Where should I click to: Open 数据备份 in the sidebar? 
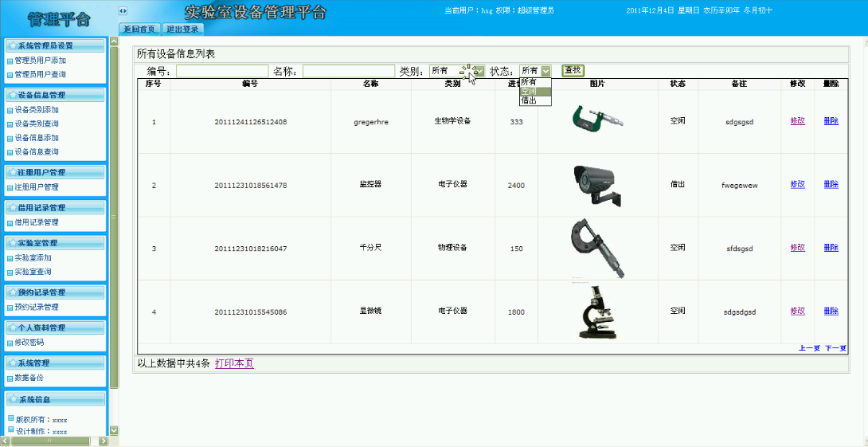point(29,378)
